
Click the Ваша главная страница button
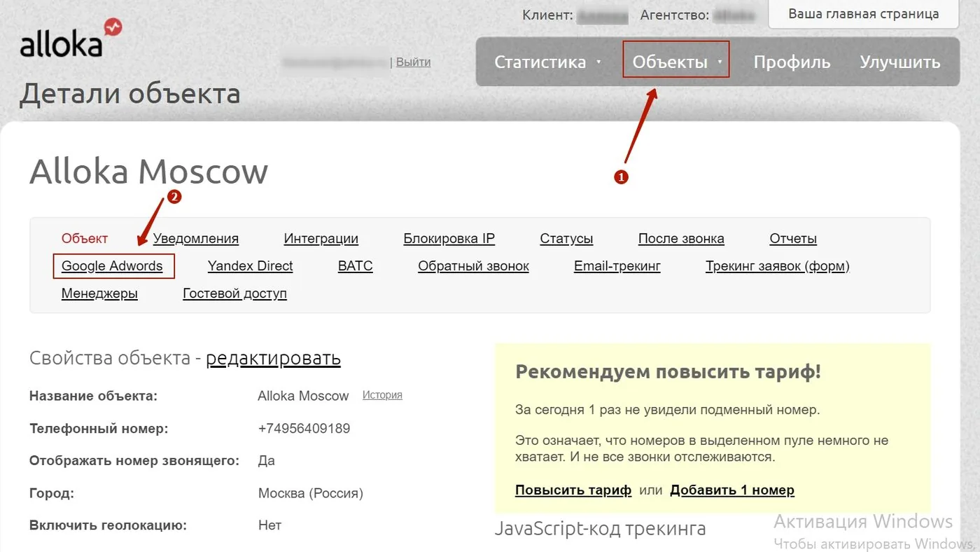(864, 14)
